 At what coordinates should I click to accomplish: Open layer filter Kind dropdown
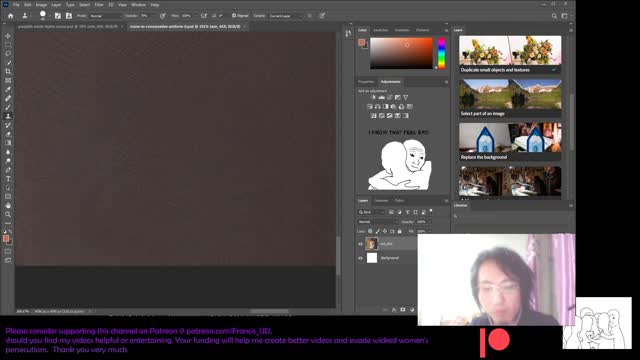tap(371, 212)
